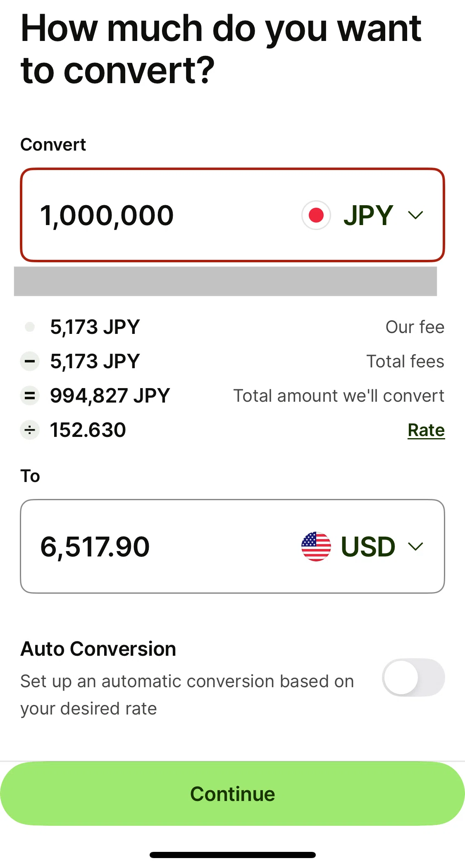The width and height of the screenshot is (465, 868).
Task: Tap the Continue button
Action: point(232,794)
